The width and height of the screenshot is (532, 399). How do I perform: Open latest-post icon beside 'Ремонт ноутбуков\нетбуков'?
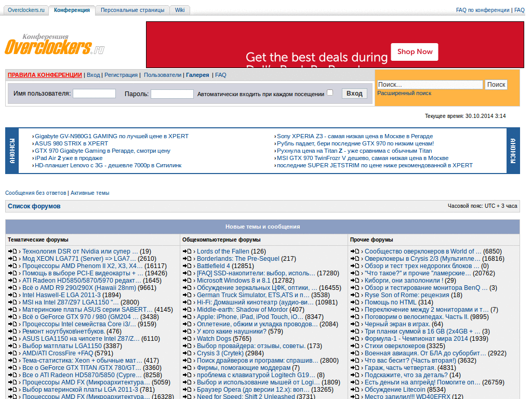point(12,331)
